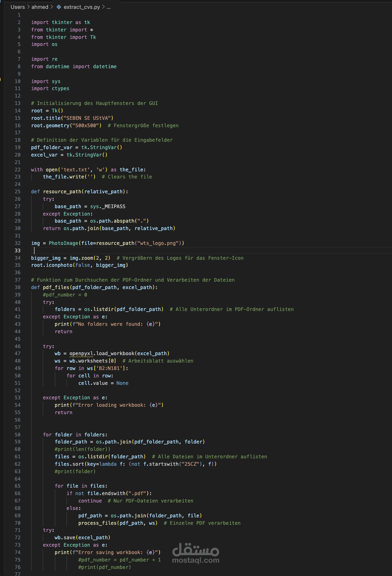
Task: Click 'sys._MEIPASS' on line 27
Action: pos(108,206)
